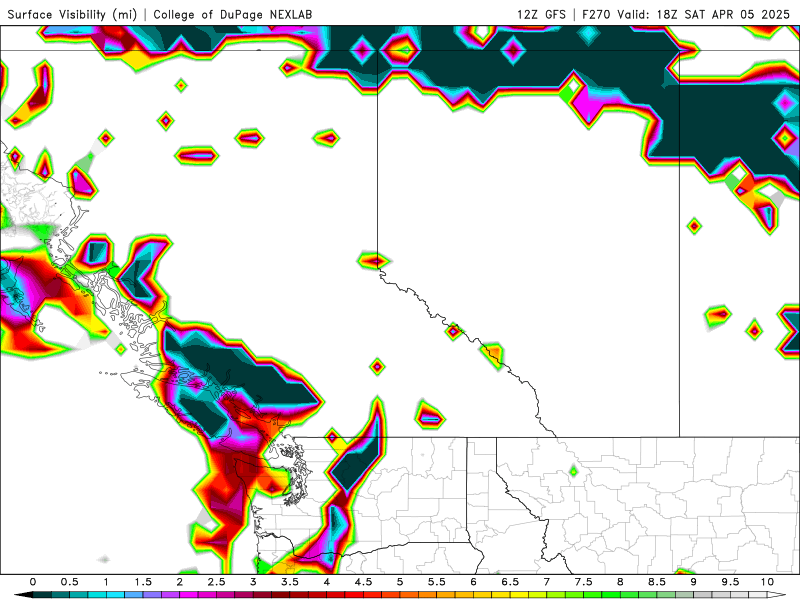Click the 'Surface Visibility (mi)' title text
Image resolution: width=800 pixels, height=600 pixels.
pyautogui.click(x=72, y=14)
